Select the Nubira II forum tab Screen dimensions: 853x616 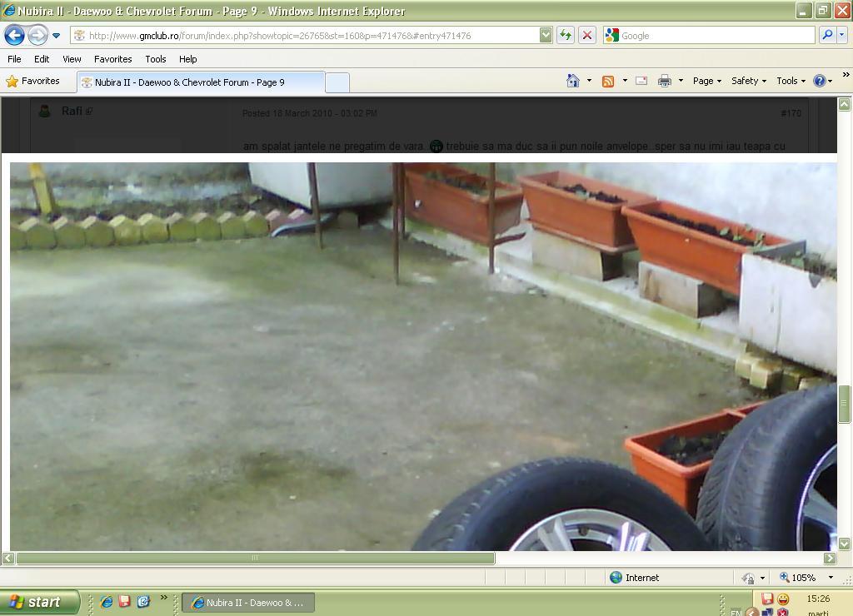(201, 82)
